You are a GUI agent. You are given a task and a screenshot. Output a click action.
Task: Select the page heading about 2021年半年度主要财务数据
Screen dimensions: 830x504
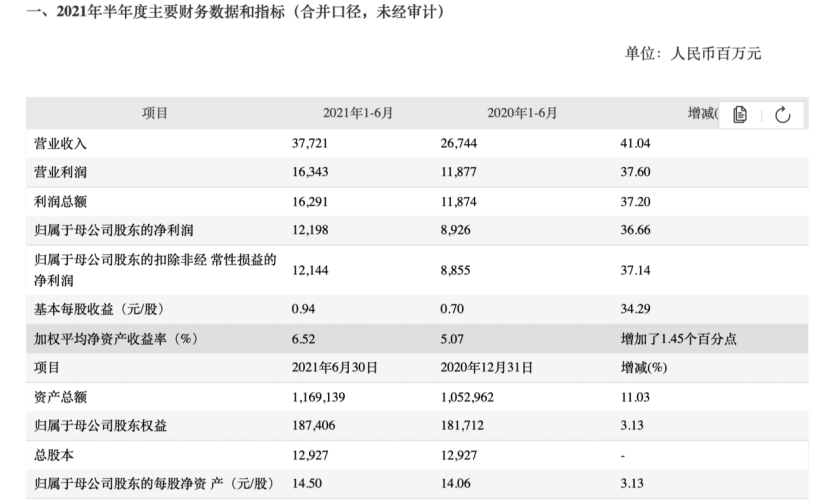pyautogui.click(x=237, y=12)
